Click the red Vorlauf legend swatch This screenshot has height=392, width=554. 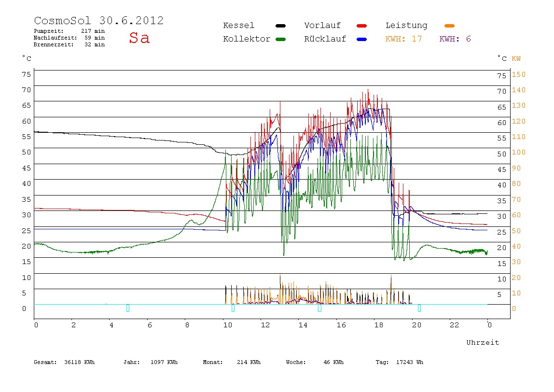pos(362,26)
